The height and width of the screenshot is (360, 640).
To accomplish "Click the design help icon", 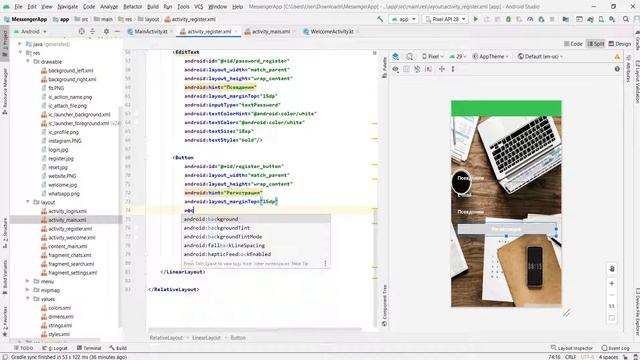I will [x=617, y=69].
